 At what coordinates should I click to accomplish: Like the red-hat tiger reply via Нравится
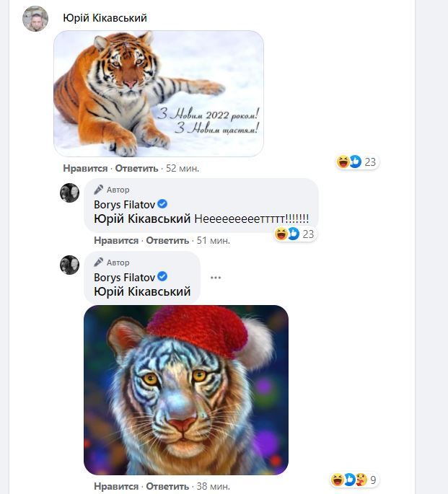point(115,486)
